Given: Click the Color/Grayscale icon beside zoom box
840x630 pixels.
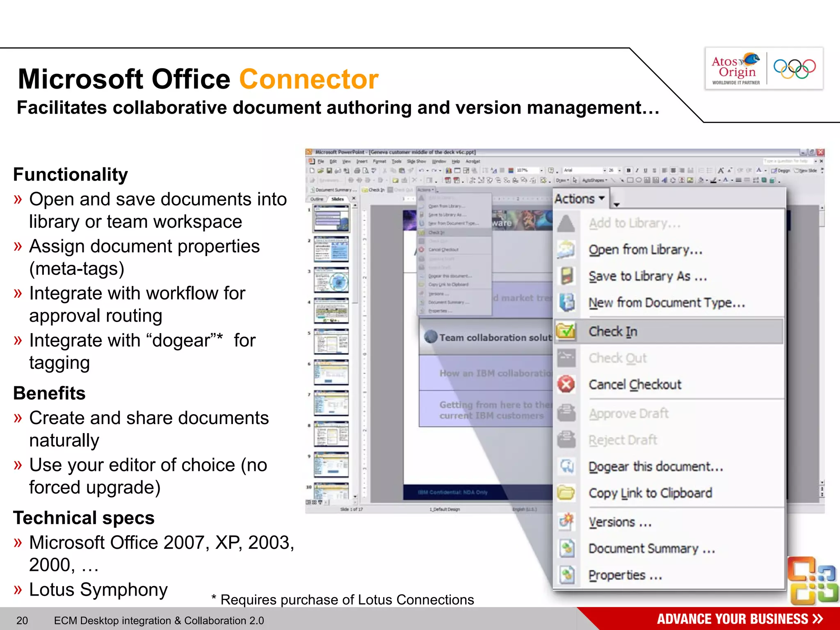Looking at the screenshot, I should pos(511,170).
